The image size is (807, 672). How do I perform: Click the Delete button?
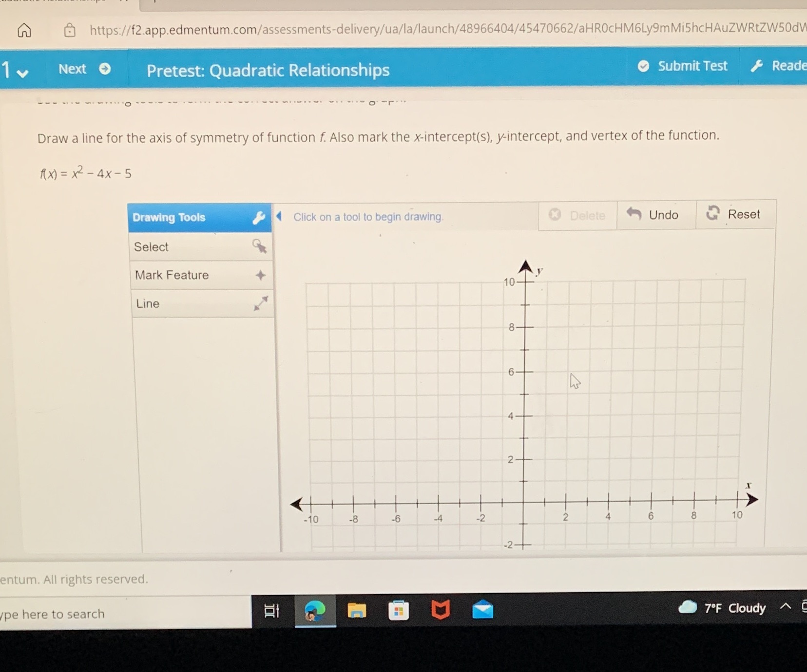click(x=577, y=215)
